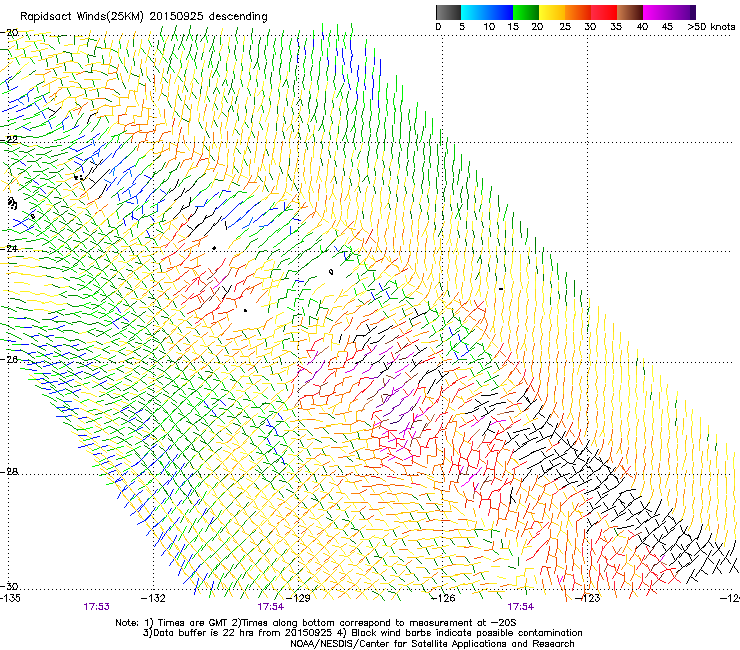
Task: Pick the orange 25–30 knots color segment
Action: (578, 12)
